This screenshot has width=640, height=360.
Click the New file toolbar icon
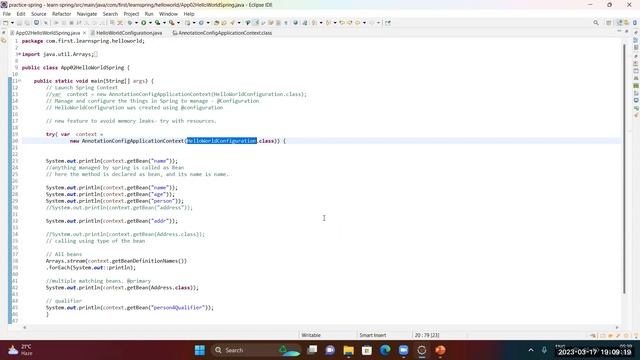pos(6,23)
